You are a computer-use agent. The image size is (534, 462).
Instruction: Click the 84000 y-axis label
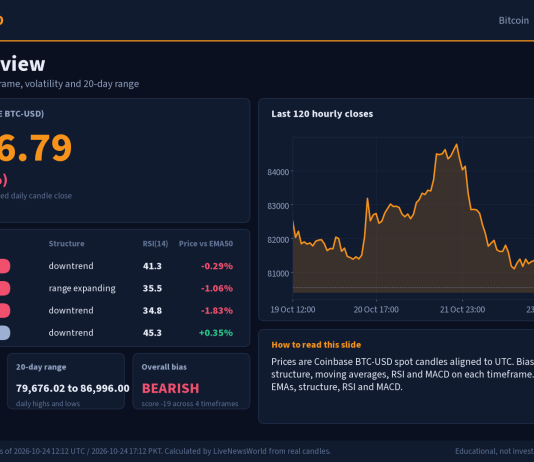[x=278, y=172]
